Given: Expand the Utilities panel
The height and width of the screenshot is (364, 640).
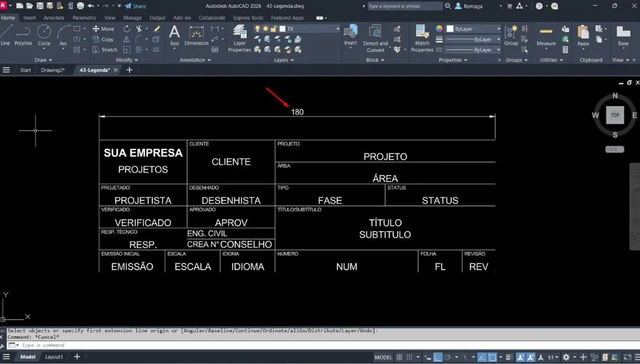Looking at the screenshot, I should (551, 60).
